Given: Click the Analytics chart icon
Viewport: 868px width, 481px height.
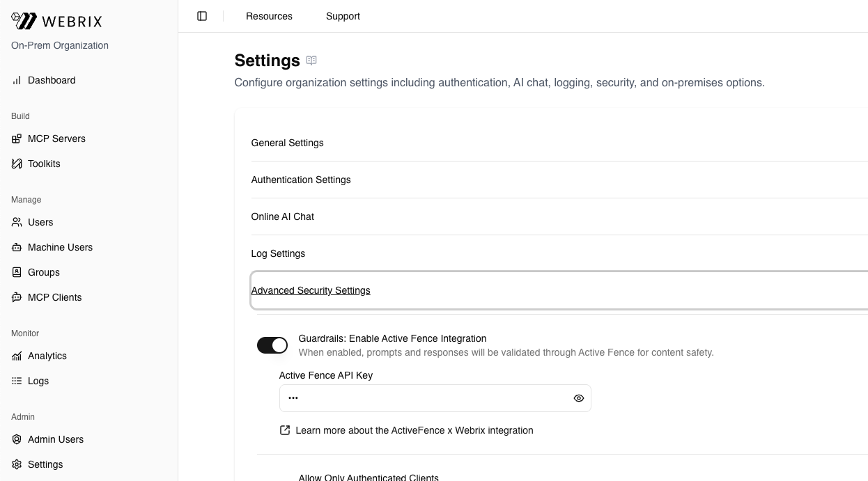Looking at the screenshot, I should pyautogui.click(x=17, y=356).
